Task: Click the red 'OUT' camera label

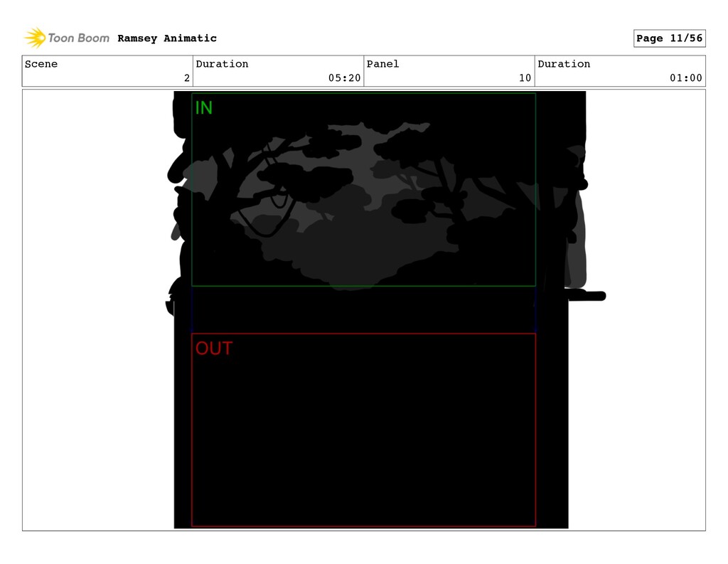Action: point(213,348)
